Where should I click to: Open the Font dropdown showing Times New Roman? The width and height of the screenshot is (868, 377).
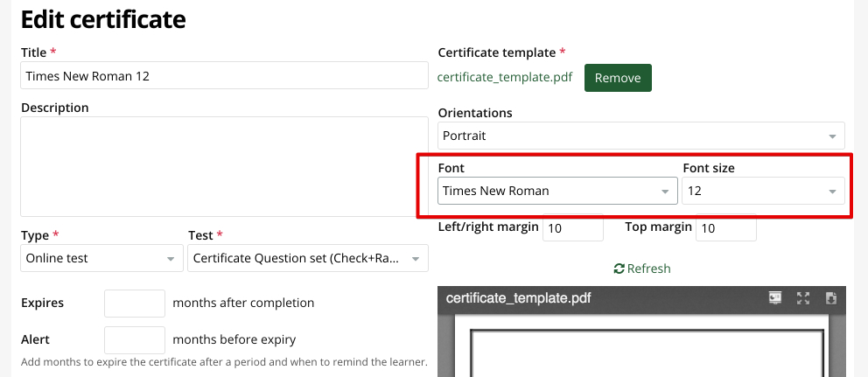point(557,191)
